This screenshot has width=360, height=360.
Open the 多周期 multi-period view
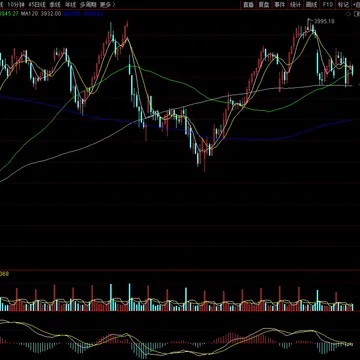coord(87,4)
